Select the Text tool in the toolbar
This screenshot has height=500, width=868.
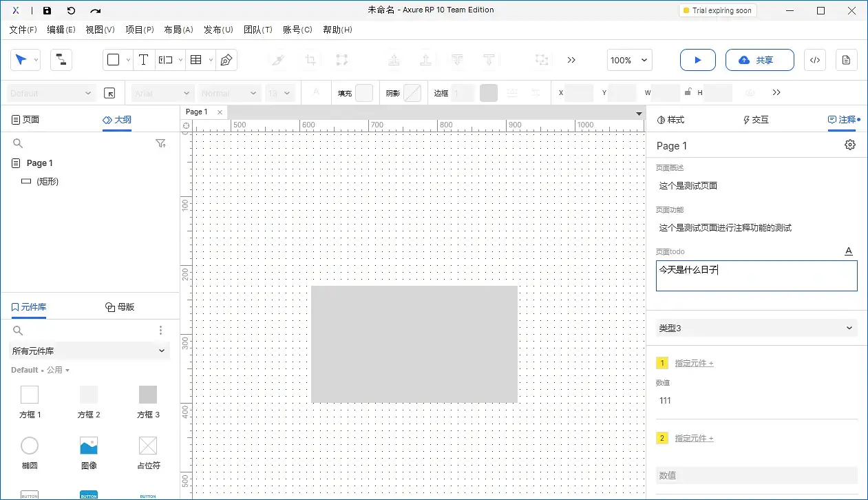click(x=143, y=60)
